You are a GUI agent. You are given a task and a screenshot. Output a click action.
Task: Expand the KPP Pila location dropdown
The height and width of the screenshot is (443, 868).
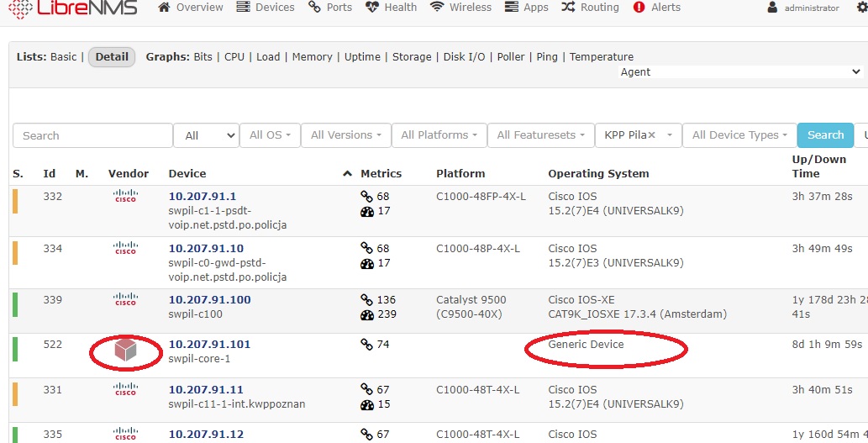coord(670,135)
